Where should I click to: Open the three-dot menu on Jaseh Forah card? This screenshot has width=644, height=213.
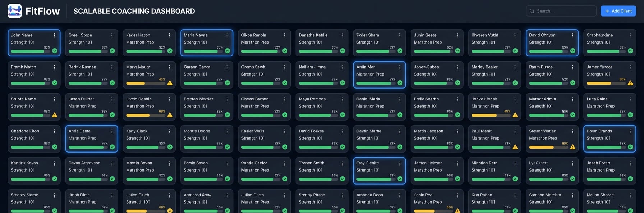630,163
